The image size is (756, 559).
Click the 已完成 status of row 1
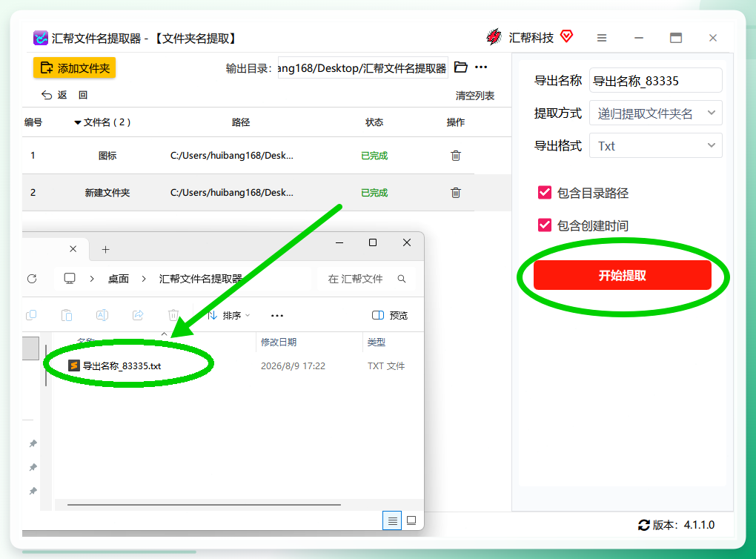[374, 155]
